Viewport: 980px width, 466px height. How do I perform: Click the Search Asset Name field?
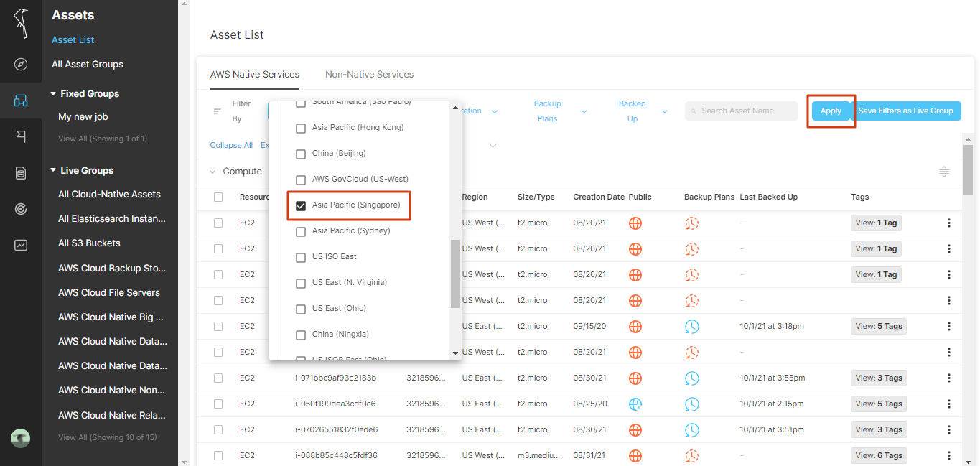pos(742,111)
